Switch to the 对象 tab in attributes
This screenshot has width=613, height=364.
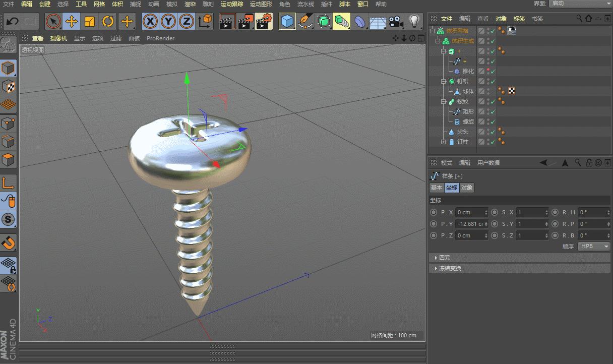(x=466, y=188)
